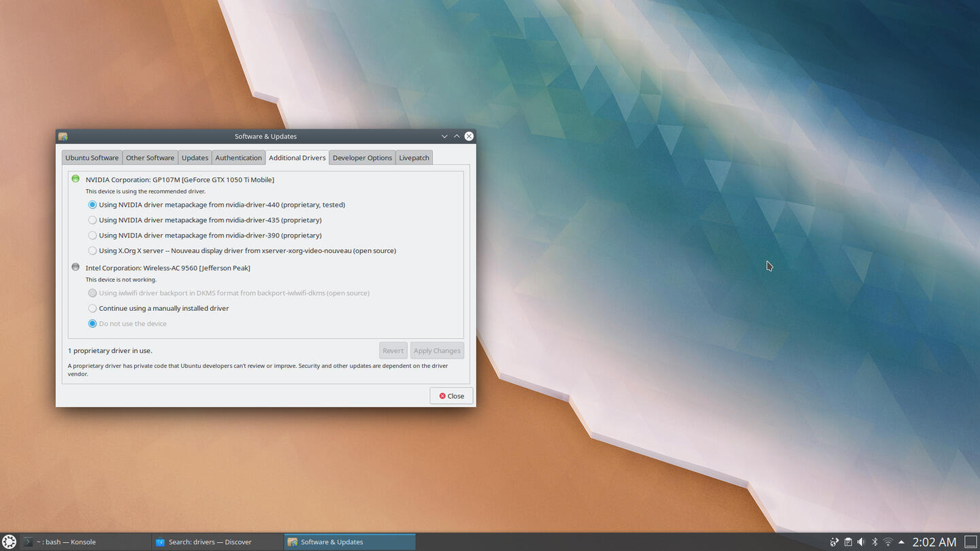This screenshot has height=551, width=980.
Task: Maximize the Software & Updates window
Action: pos(457,137)
